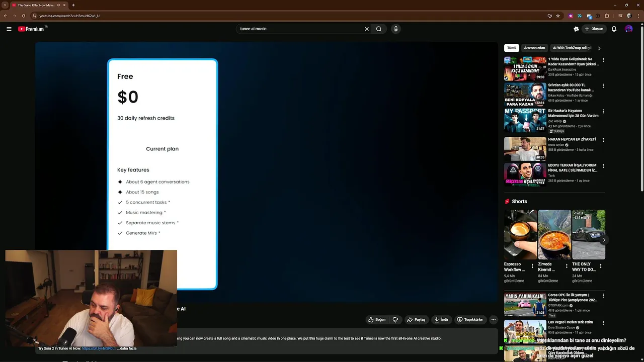Click the Shorts section heading
The width and height of the screenshot is (644, 362).
click(520, 201)
